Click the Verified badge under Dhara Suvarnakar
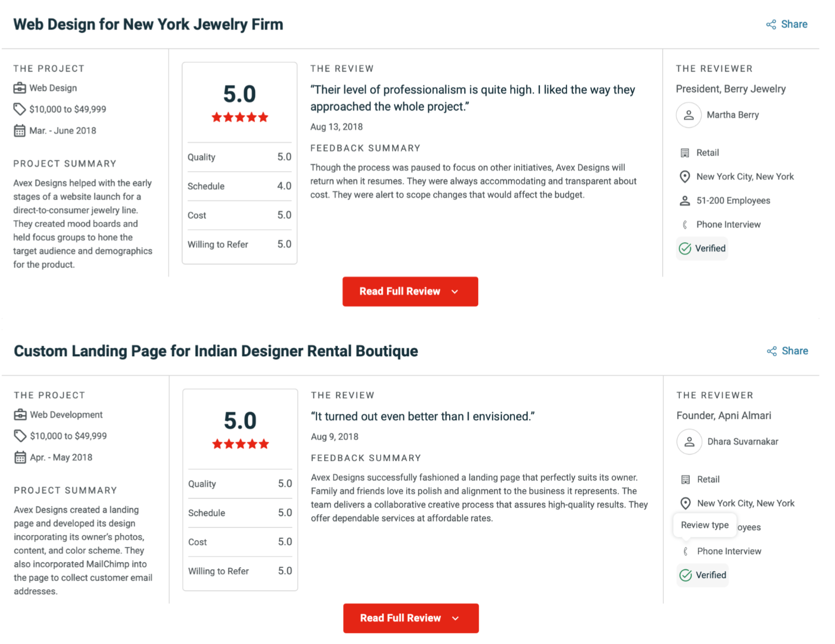Image resolution: width=835 pixels, height=644 pixels. (703, 575)
